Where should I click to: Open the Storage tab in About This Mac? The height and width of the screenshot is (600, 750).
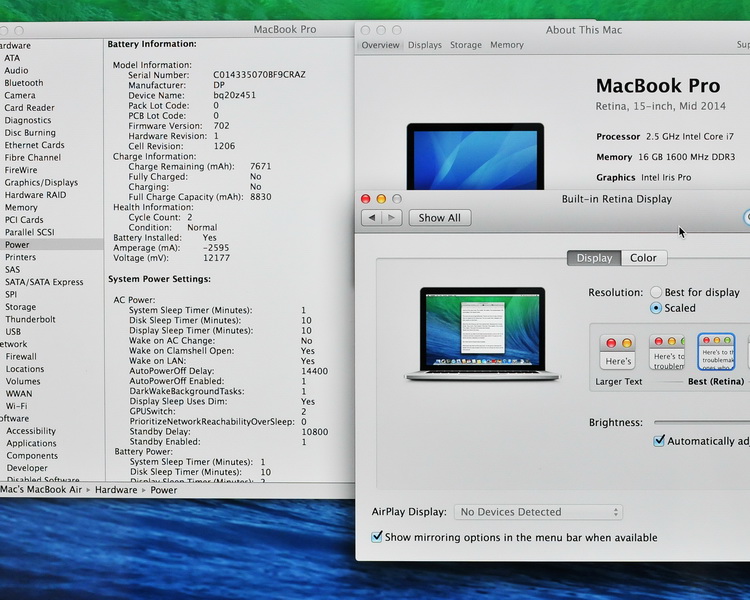point(466,45)
